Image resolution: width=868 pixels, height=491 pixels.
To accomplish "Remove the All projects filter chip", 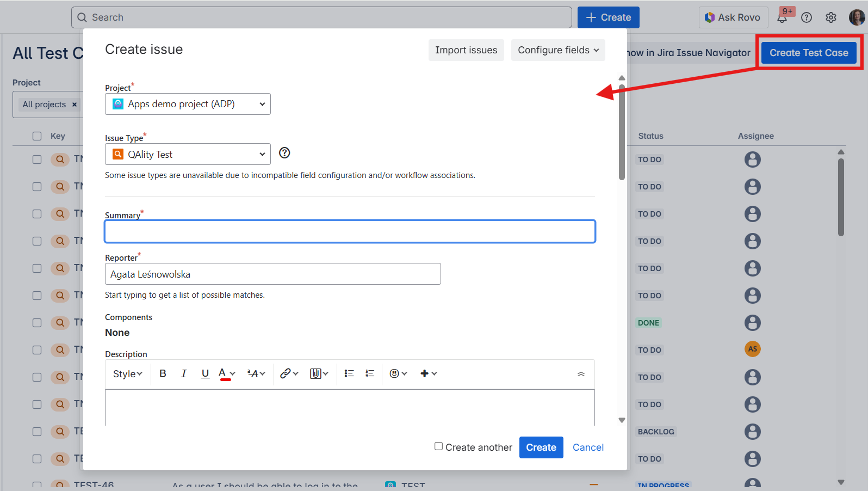I will [x=75, y=105].
